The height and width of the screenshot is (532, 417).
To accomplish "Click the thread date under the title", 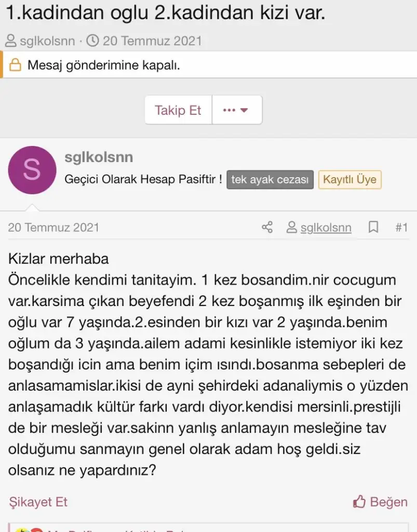I will (152, 41).
